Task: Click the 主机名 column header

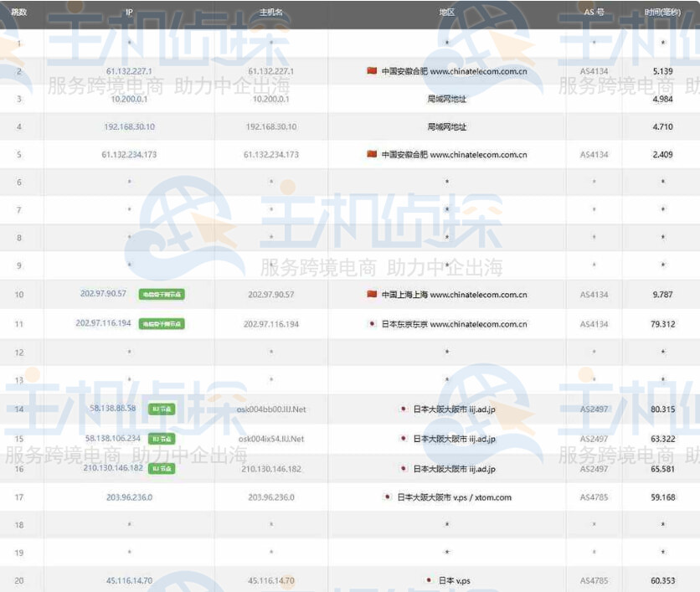Action: click(270, 13)
